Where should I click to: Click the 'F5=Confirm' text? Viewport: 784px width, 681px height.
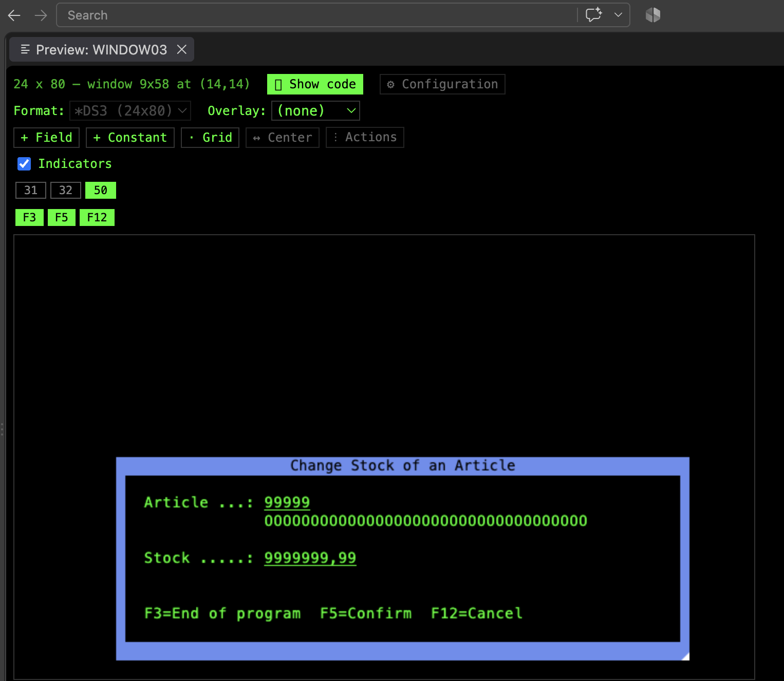click(x=366, y=613)
